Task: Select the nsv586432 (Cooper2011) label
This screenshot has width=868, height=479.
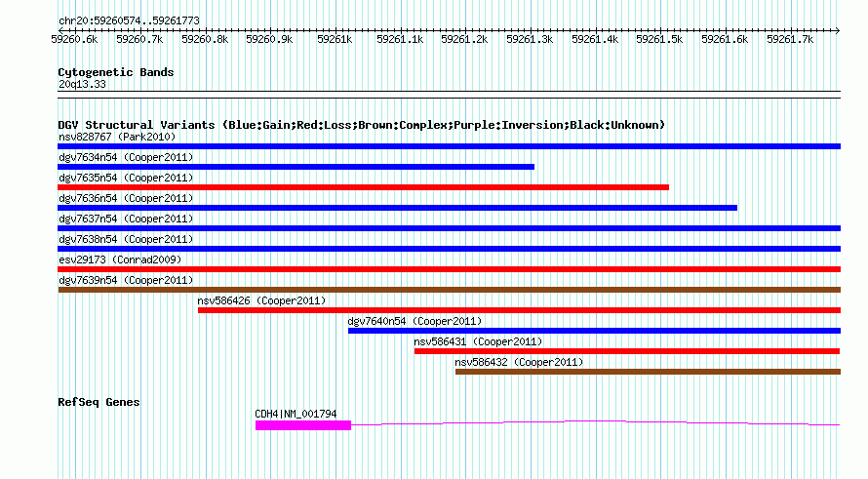Action: point(519,362)
